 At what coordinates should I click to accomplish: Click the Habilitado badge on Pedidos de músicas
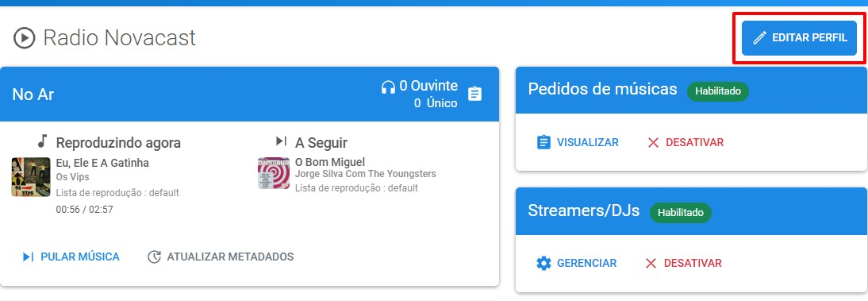(x=717, y=91)
